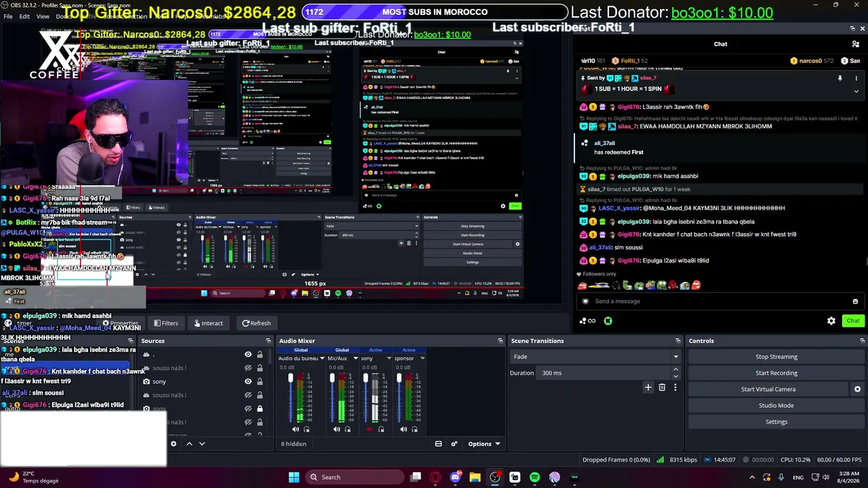Mute the sponsor audio channel
The height and width of the screenshot is (488, 868).
point(403,429)
